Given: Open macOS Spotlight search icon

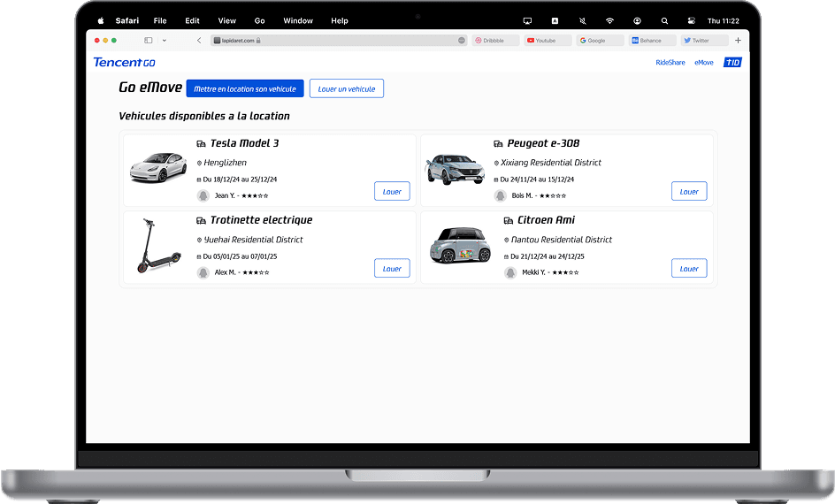Looking at the screenshot, I should [x=664, y=20].
